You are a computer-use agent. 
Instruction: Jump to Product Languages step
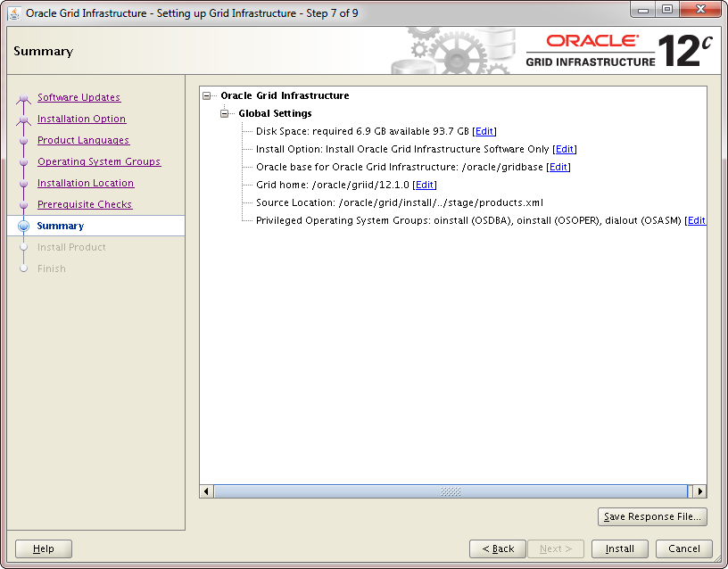click(x=83, y=141)
